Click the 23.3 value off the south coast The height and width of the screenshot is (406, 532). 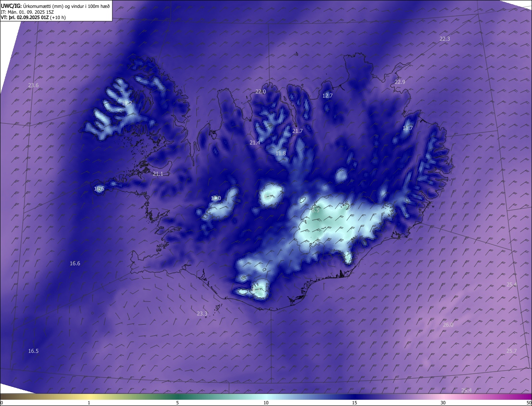(x=202, y=314)
